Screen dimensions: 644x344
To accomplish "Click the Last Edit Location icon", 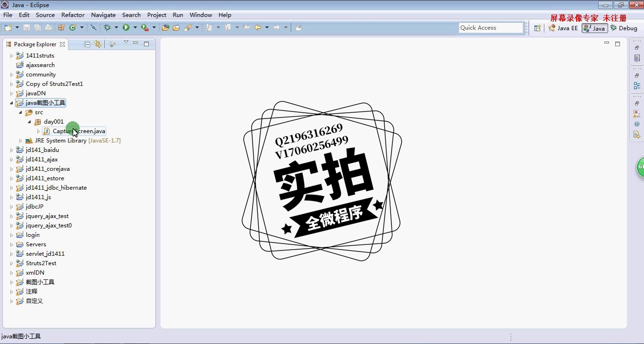I will [x=246, y=27].
